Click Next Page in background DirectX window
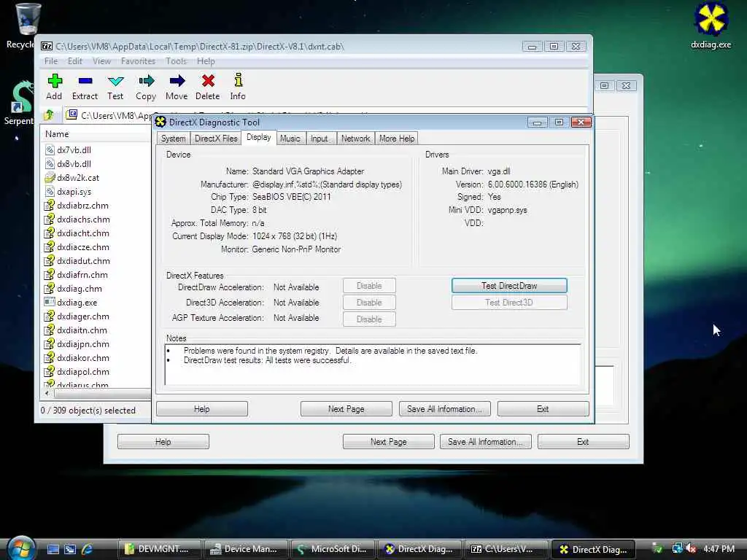This screenshot has height=560, width=747. click(389, 442)
